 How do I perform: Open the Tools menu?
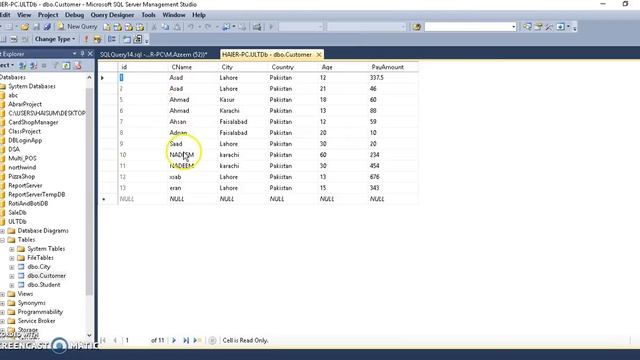point(149,15)
